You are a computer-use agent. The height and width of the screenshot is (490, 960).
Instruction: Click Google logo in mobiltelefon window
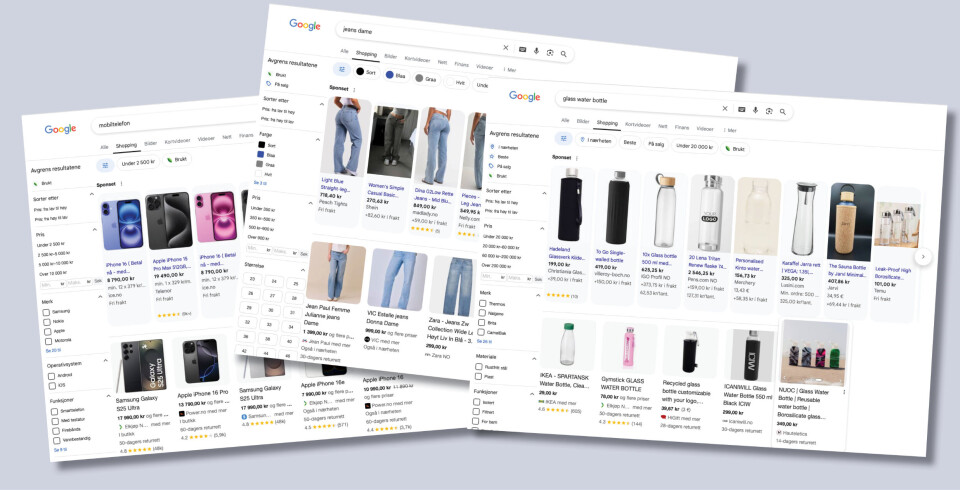tap(60, 129)
